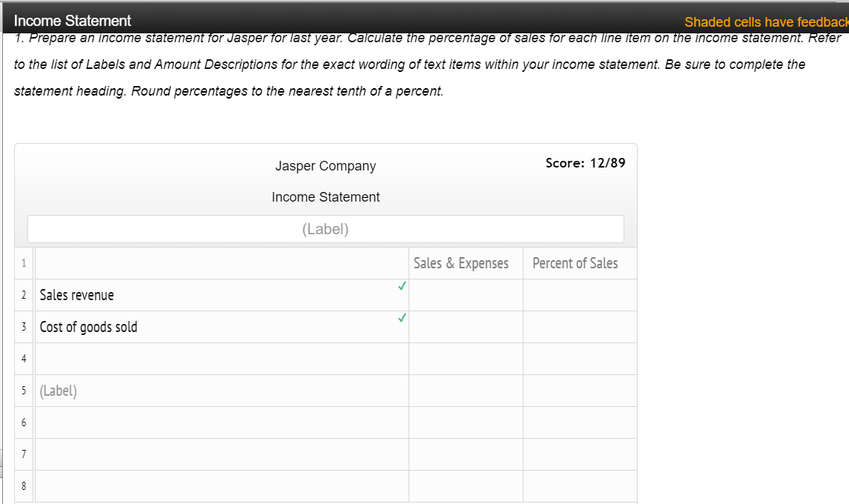Image resolution: width=849 pixels, height=504 pixels.
Task: Click the green checkmark beside Sales revenue
Action: pos(402,285)
